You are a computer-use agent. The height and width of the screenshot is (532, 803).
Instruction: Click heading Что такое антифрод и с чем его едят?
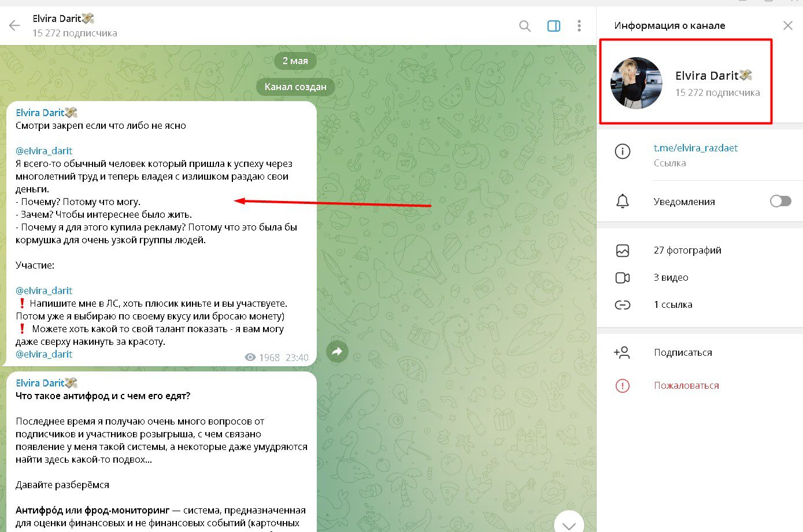tap(103, 396)
